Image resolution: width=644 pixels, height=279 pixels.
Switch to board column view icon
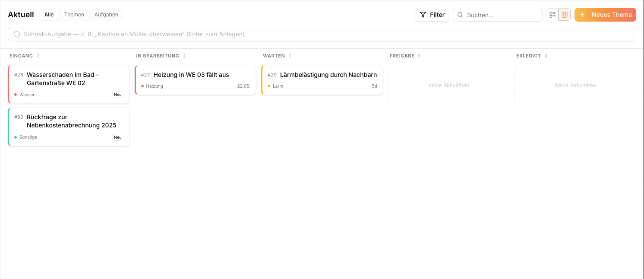[565, 15]
